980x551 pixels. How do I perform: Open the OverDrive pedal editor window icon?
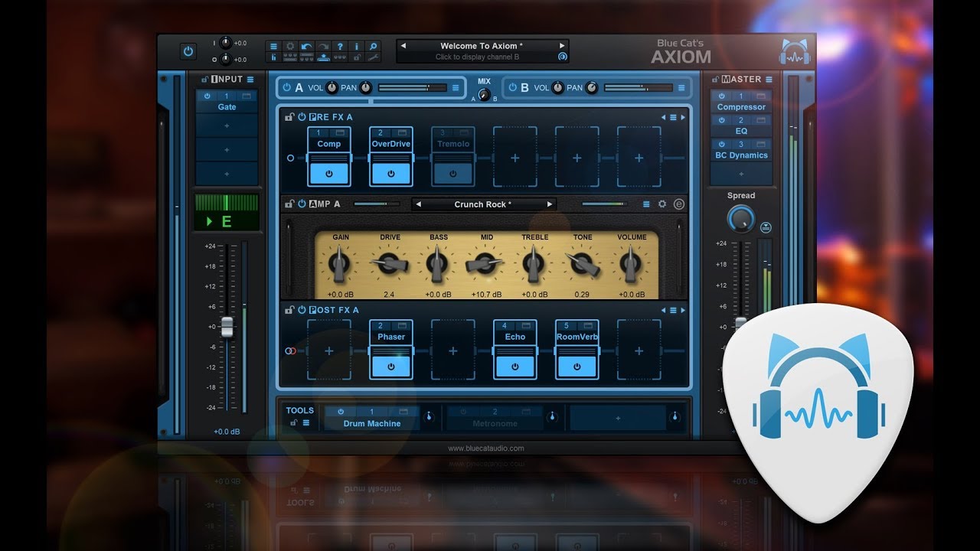(x=401, y=133)
